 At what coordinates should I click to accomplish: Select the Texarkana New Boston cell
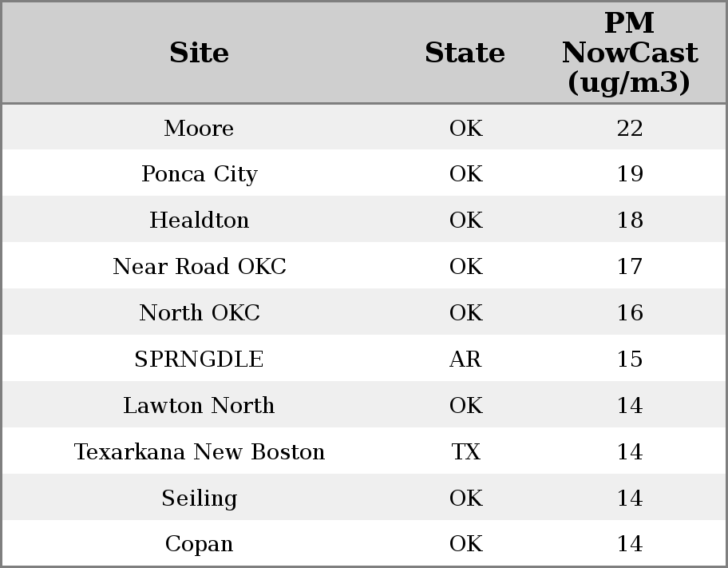tap(199, 451)
